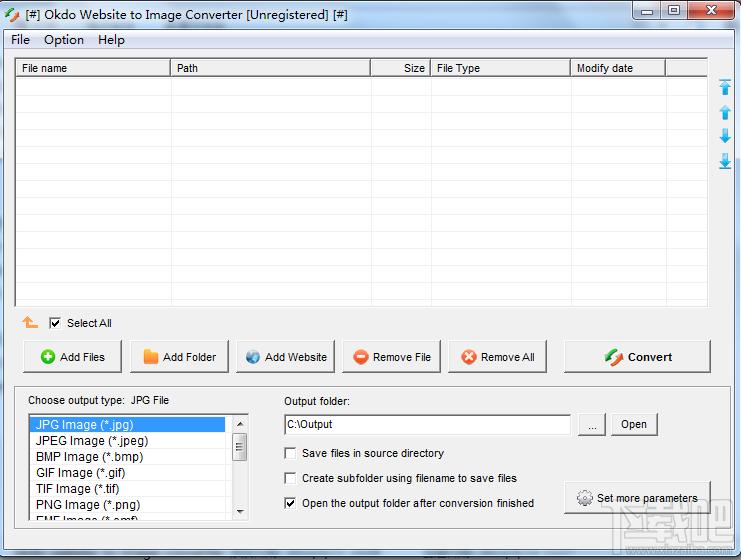This screenshot has height=560, width=741.
Task: Click output type list scroll up arrow
Action: pyautogui.click(x=240, y=424)
